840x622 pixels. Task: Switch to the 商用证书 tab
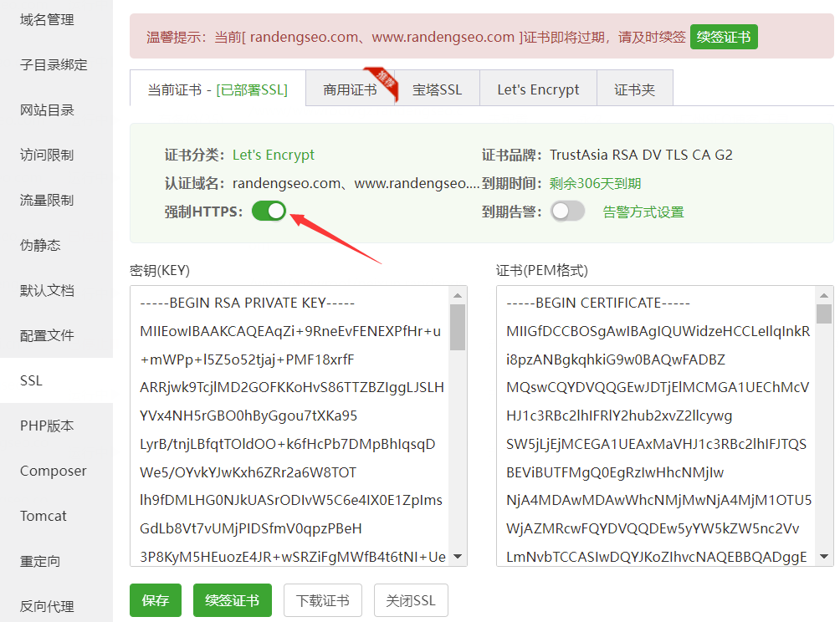pos(350,89)
